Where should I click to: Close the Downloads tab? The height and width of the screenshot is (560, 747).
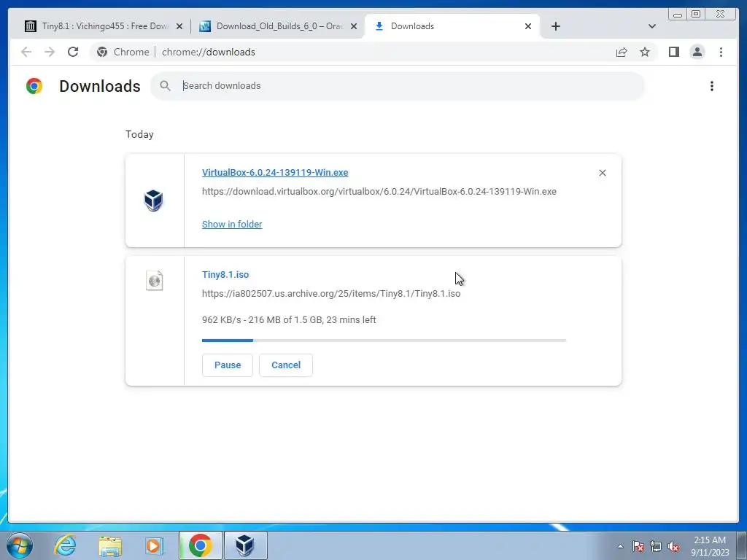(x=528, y=26)
